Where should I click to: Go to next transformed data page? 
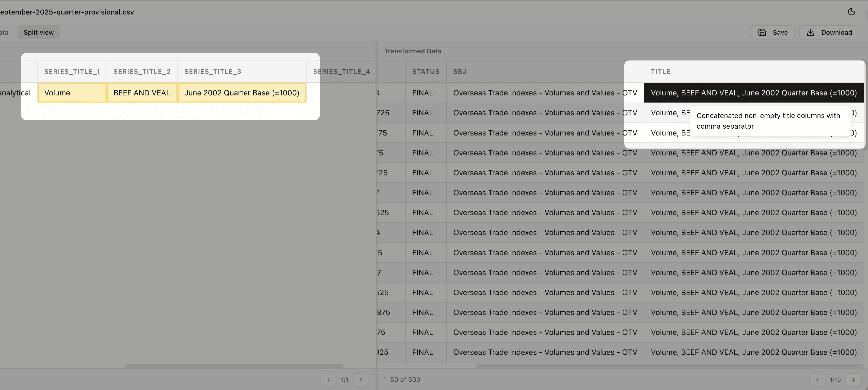[853, 380]
